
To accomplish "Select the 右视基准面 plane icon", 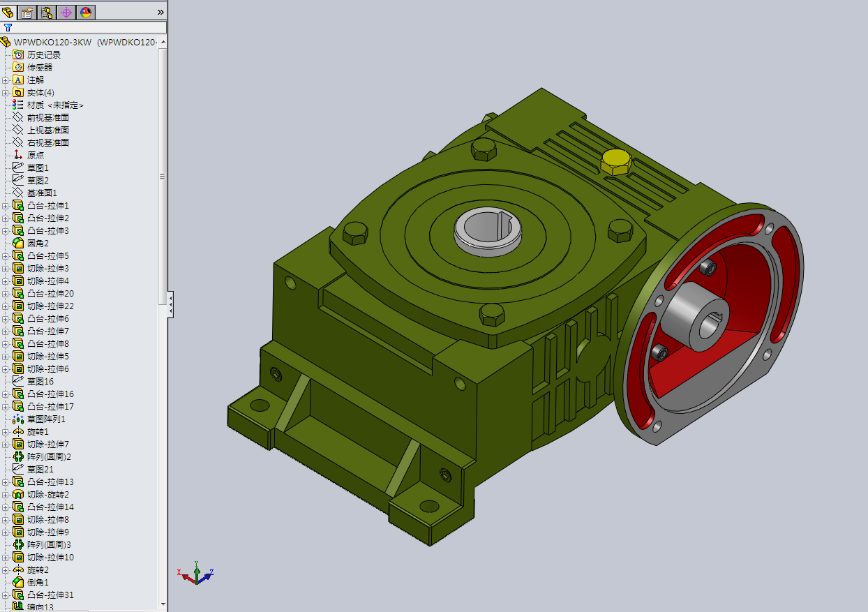I will tap(18, 142).
